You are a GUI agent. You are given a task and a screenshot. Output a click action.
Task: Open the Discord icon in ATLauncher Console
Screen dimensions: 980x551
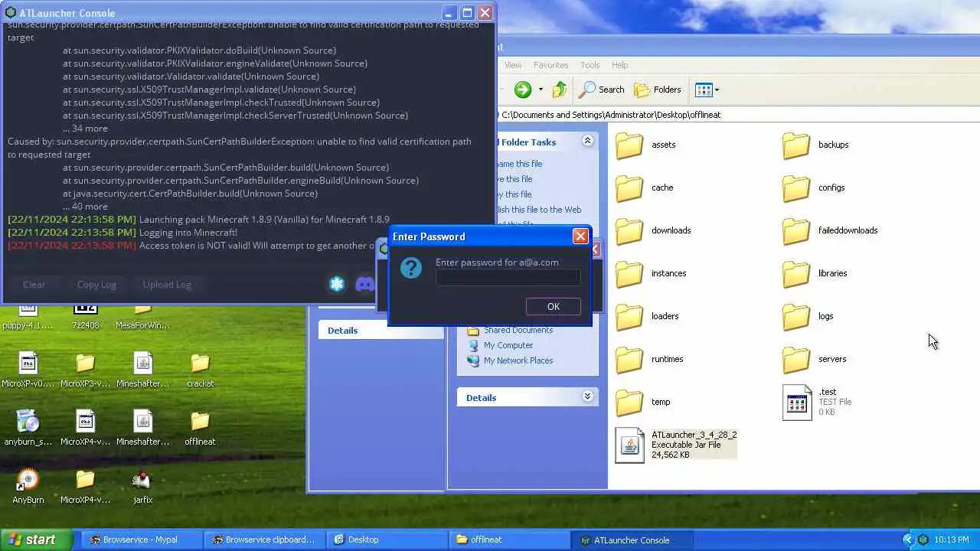pyautogui.click(x=365, y=284)
